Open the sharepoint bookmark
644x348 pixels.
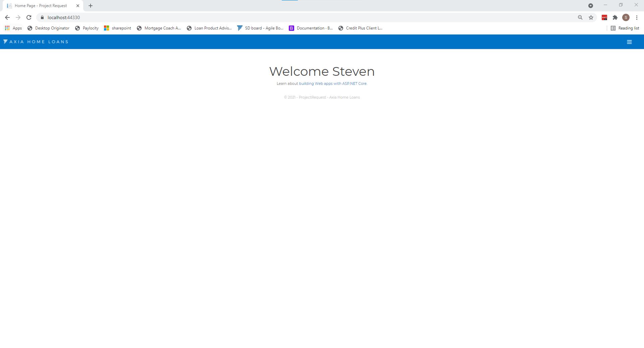click(118, 28)
